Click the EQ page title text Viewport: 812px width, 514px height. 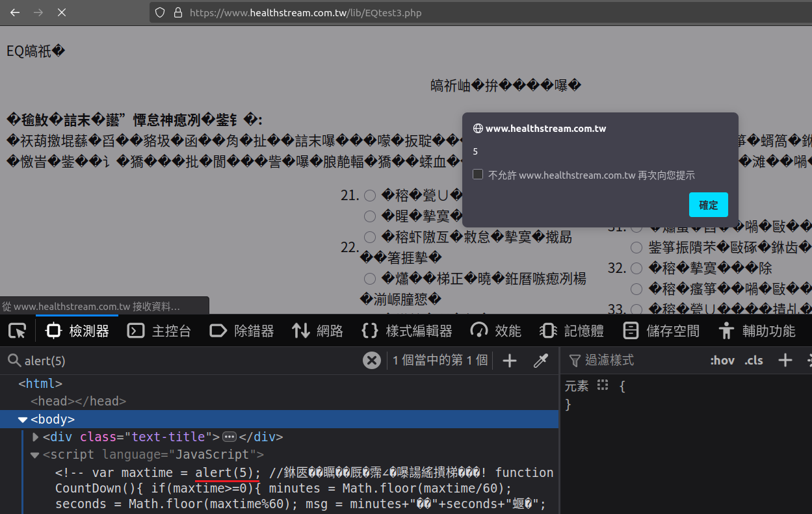[36, 51]
